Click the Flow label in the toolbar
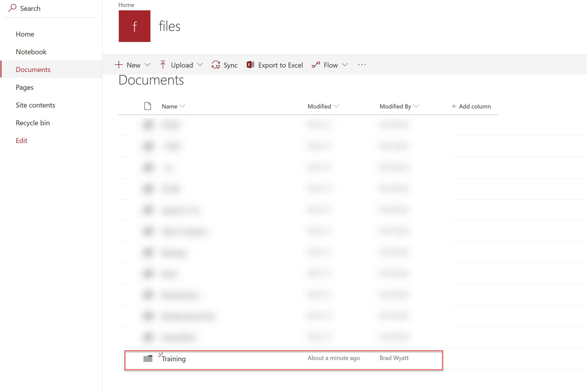 (x=331, y=65)
